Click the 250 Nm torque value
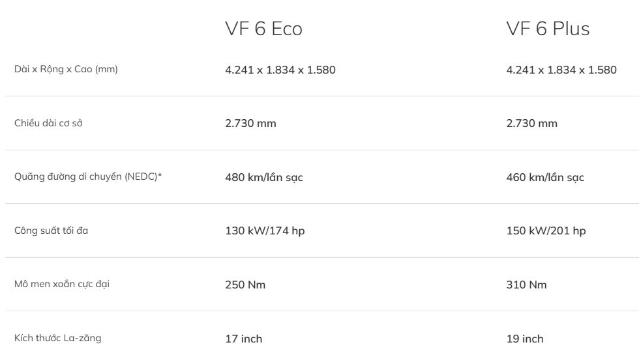Viewport: 639px width, 364px height. click(245, 285)
